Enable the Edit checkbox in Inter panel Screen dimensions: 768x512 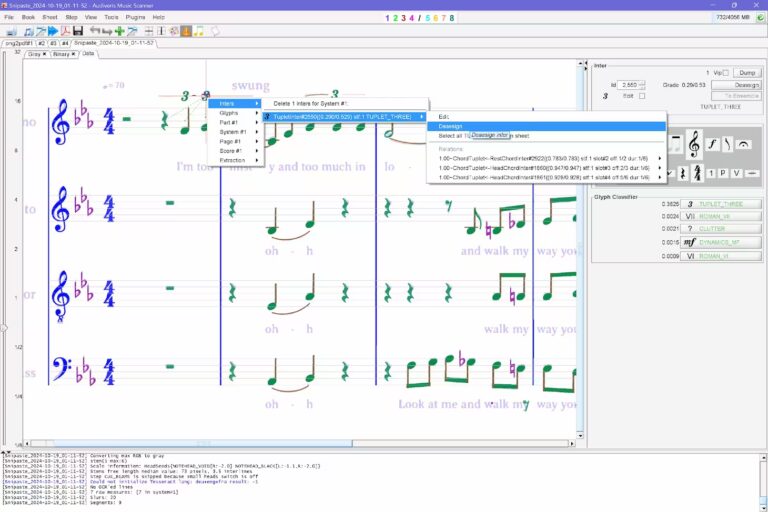(642, 96)
